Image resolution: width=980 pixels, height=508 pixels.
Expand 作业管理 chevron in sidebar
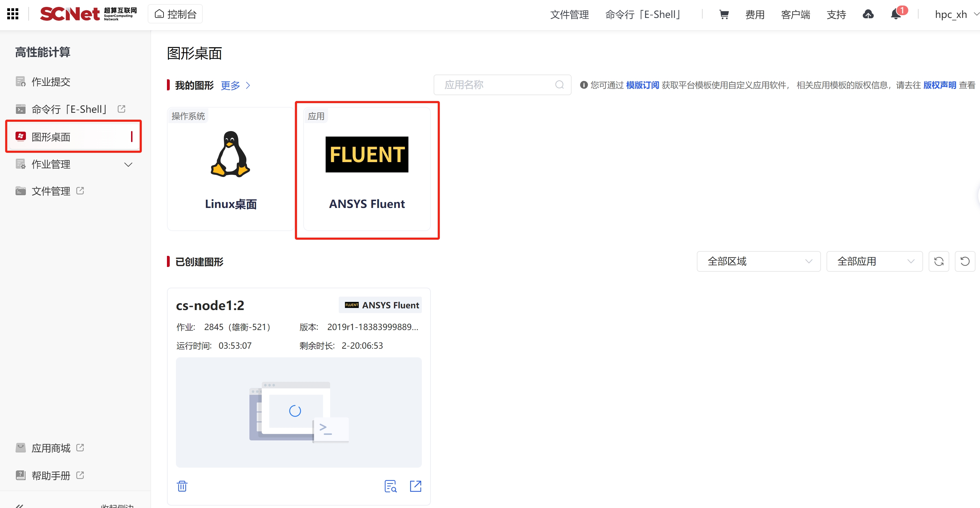pyautogui.click(x=128, y=165)
